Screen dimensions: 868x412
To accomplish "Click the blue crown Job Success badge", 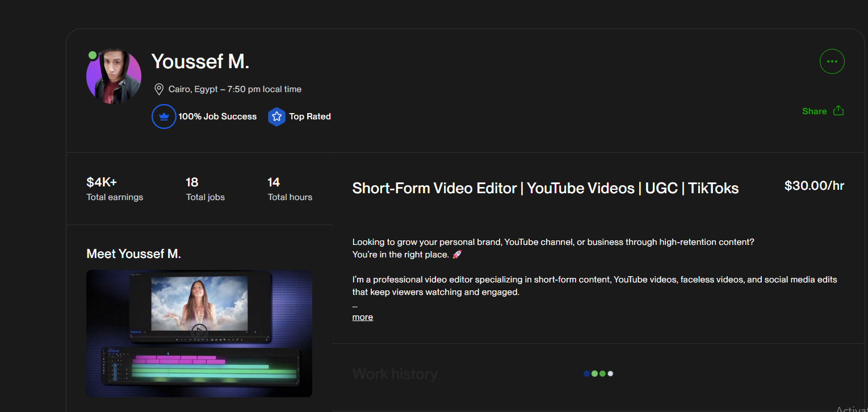I will pyautogui.click(x=164, y=116).
